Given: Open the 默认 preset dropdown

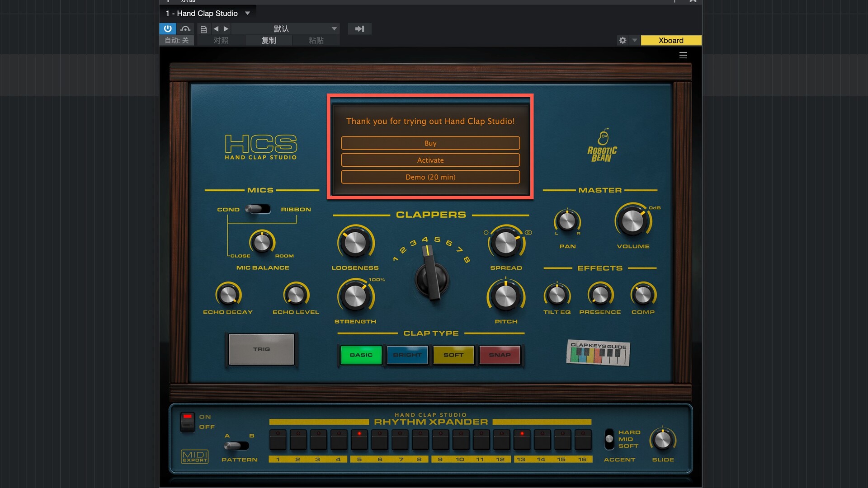Looking at the screenshot, I should (x=286, y=28).
